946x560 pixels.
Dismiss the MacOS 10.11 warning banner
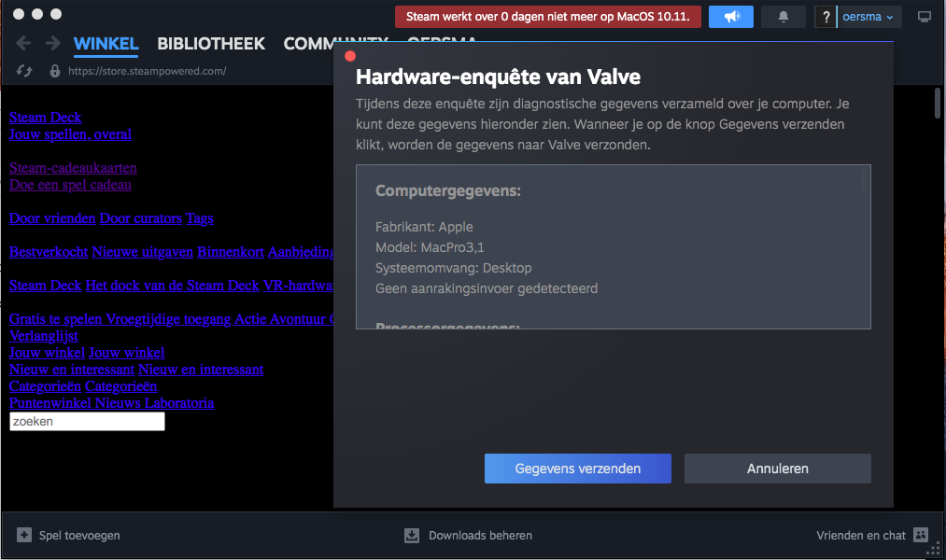pyautogui.click(x=548, y=17)
